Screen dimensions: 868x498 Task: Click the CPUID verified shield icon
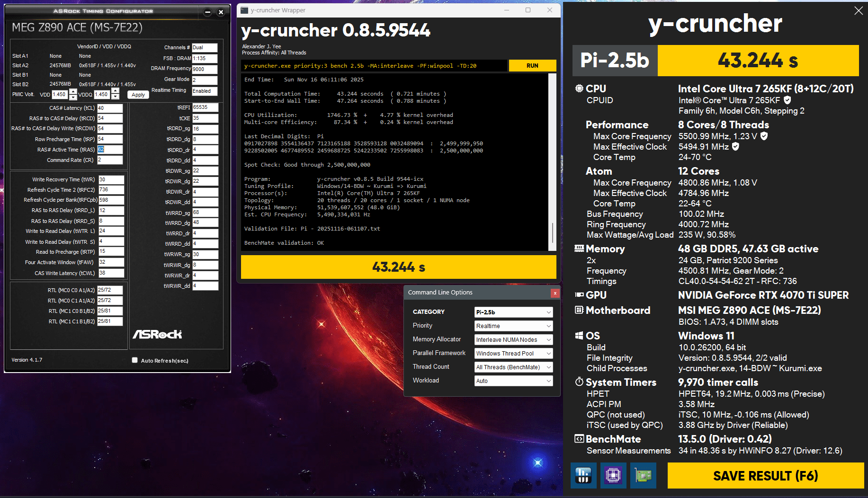pyautogui.click(x=787, y=100)
